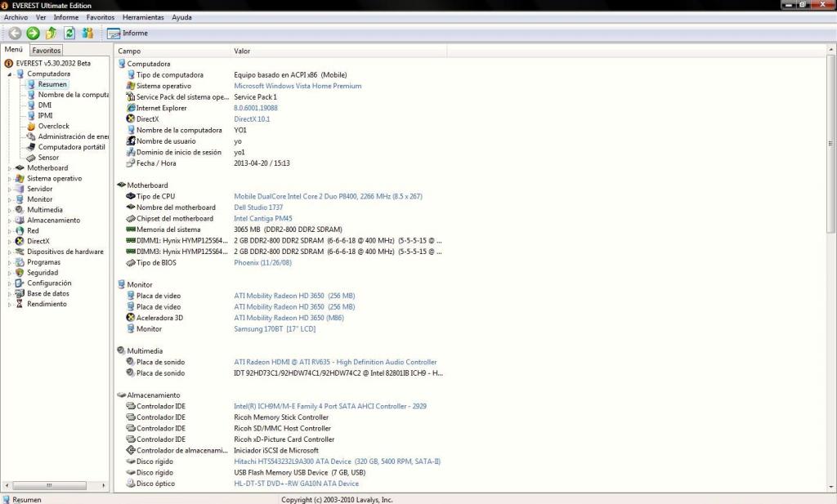Switch to the Favoritos sidebar tab
Image resolution: width=837 pixels, height=504 pixels.
point(47,50)
